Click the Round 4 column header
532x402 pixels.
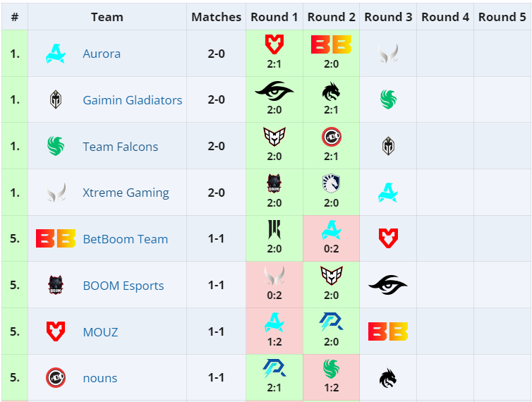point(445,17)
